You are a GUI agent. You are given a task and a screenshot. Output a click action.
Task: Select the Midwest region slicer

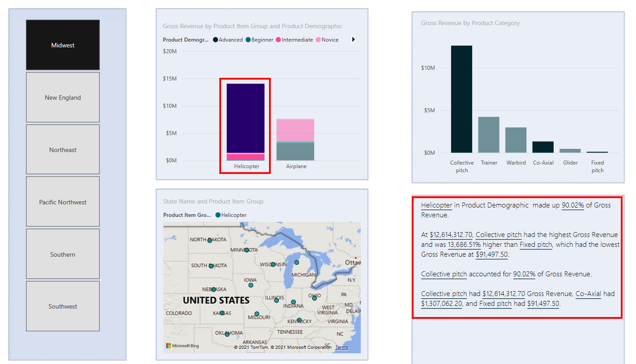[63, 45]
